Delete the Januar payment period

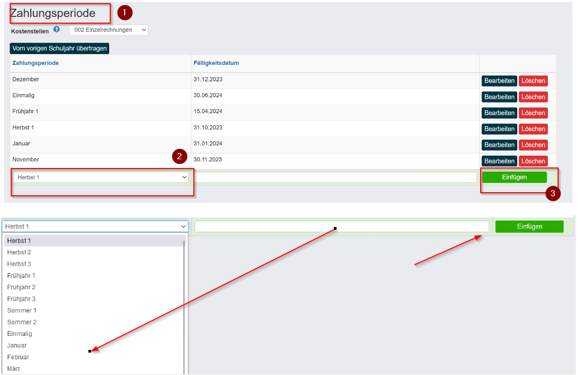coord(533,145)
